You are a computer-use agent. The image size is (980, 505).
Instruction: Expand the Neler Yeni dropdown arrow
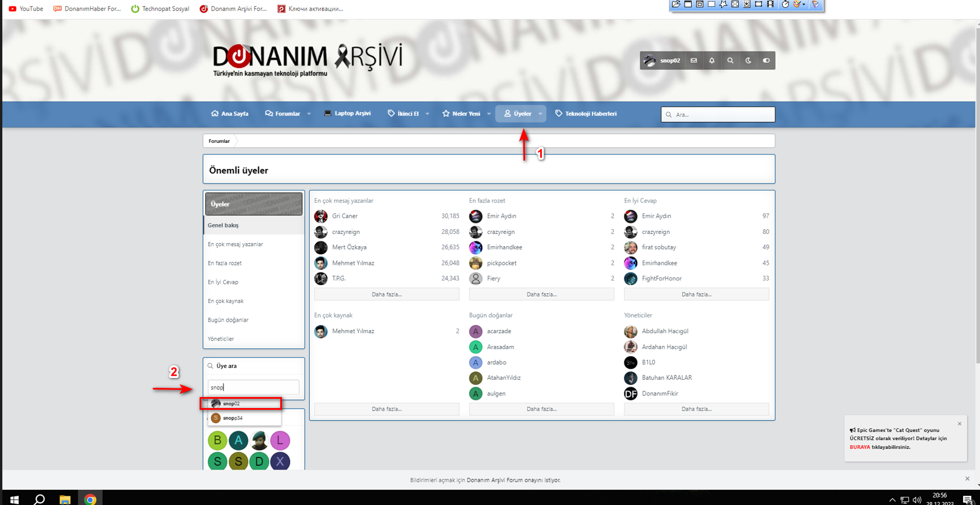point(489,114)
